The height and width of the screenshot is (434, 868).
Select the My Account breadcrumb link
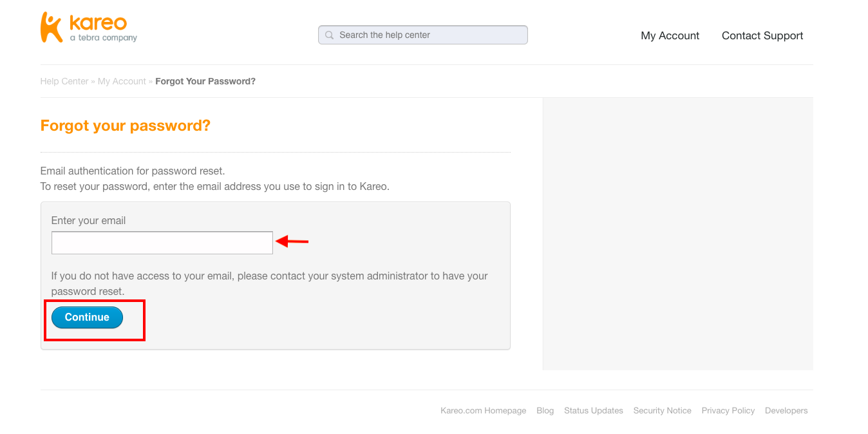tap(122, 81)
